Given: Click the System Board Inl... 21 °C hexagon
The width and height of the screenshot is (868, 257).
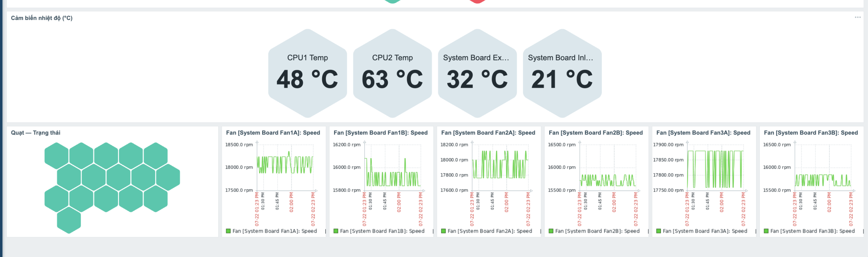Looking at the screenshot, I should 562,73.
